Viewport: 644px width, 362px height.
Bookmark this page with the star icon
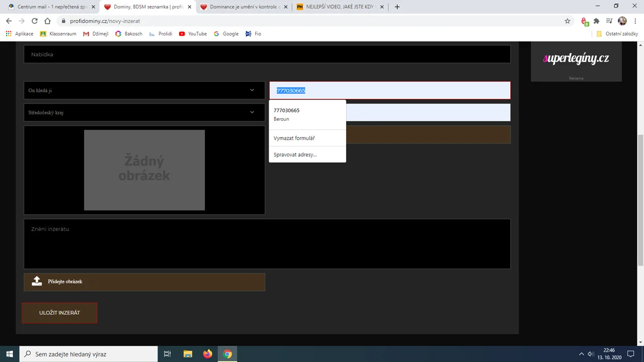(568, 21)
